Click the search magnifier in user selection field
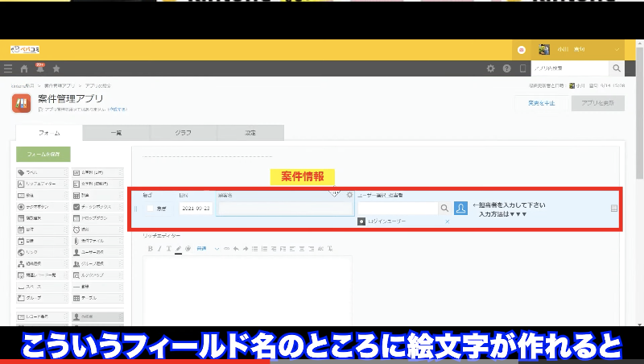 tap(444, 208)
